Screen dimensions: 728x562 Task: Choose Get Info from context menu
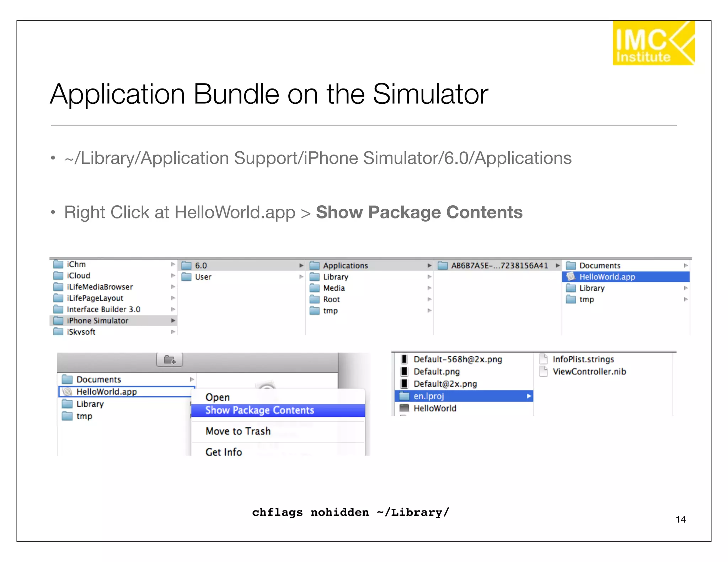point(278,452)
